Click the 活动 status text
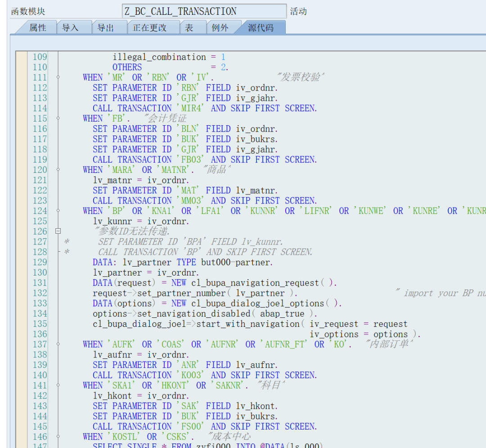486x448 pixels. coord(298,11)
